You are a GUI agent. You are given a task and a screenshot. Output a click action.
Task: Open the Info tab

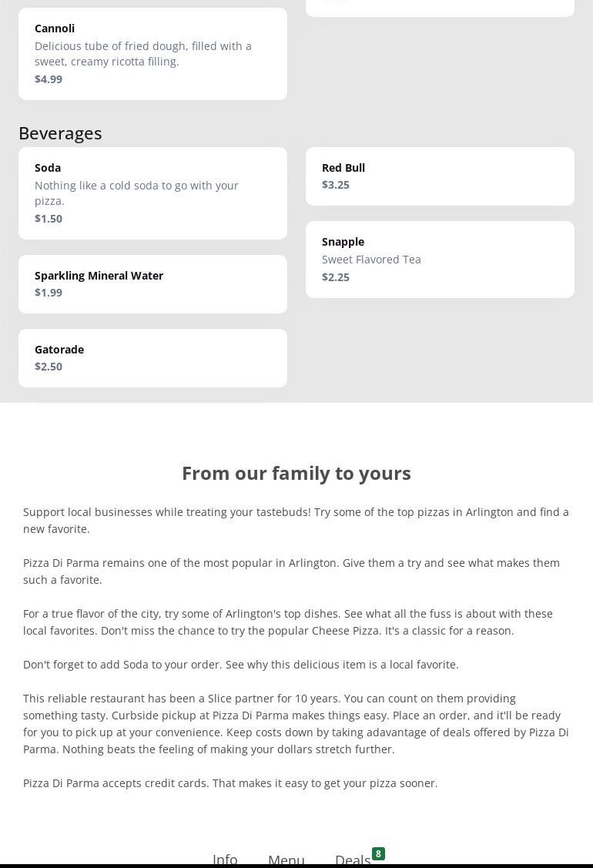click(x=225, y=859)
